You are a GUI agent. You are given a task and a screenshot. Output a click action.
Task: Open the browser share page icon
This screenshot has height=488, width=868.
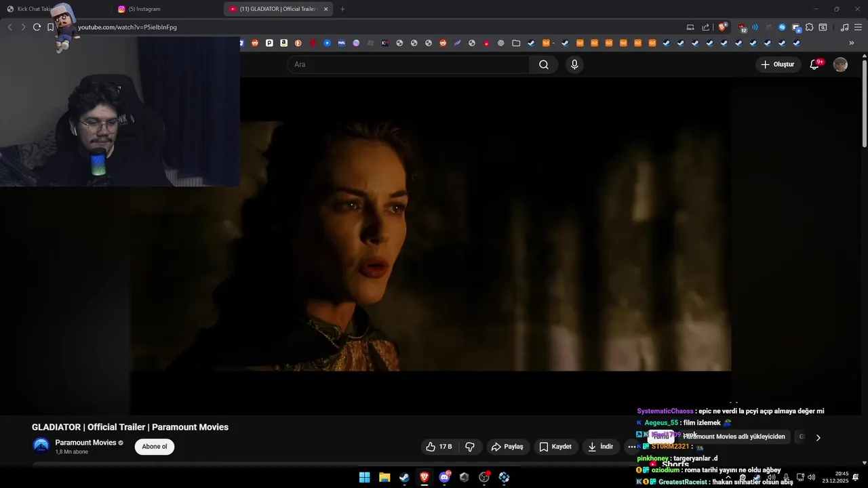(x=706, y=27)
